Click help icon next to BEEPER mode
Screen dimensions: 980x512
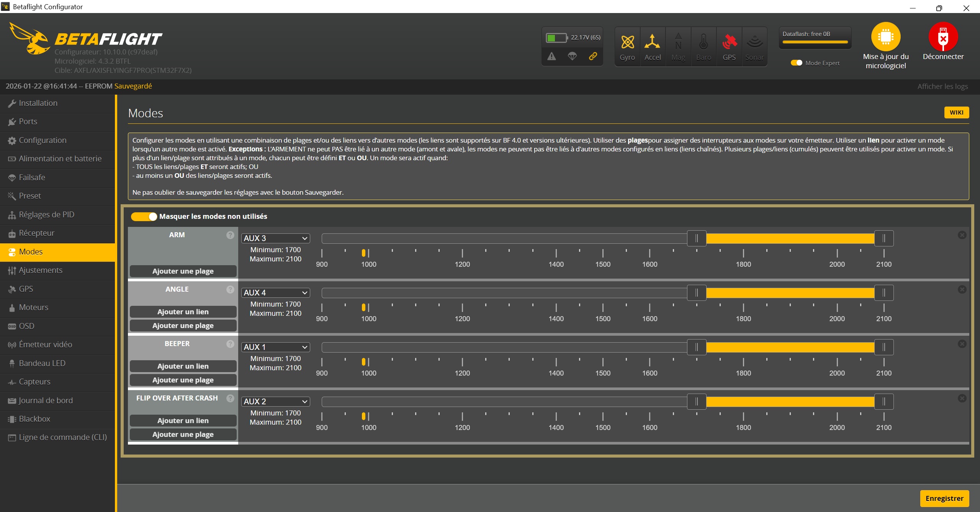(x=230, y=344)
